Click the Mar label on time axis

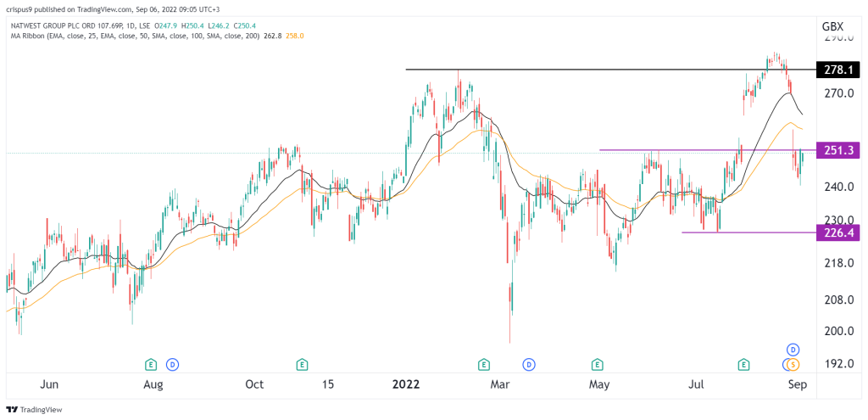[500, 384]
